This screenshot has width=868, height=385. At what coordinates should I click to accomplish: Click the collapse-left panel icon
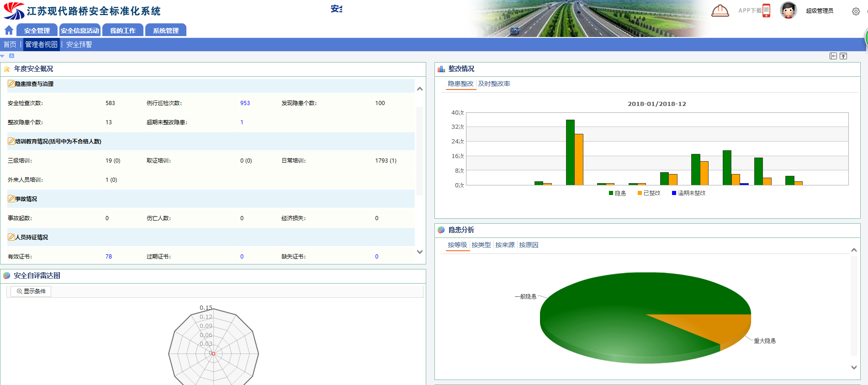point(833,56)
